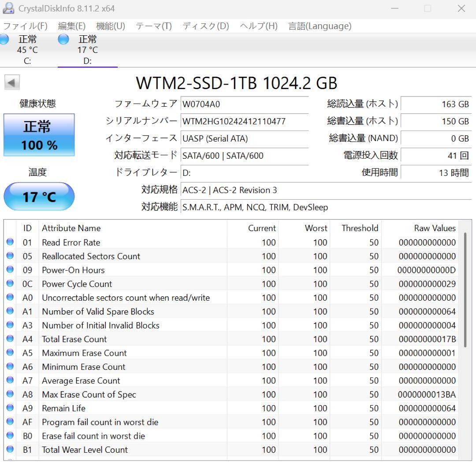Click the status dot for Number of Valid Spare Blocks
Image resolution: width=476 pixels, height=462 pixels.
click(x=10, y=311)
